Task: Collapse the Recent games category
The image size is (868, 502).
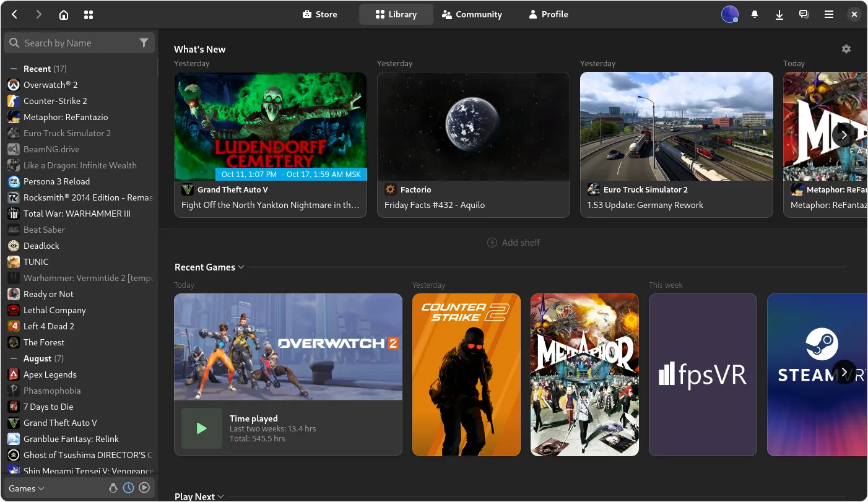Action: pos(13,69)
